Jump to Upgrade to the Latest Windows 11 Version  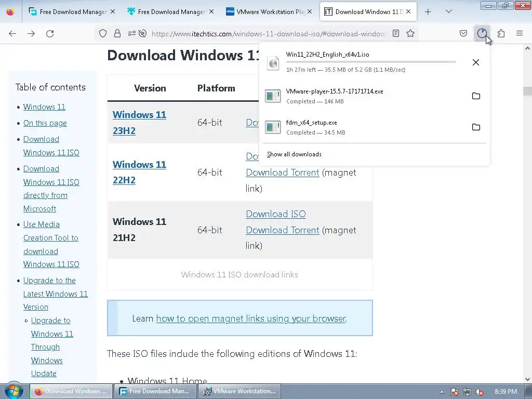pyautogui.click(x=55, y=294)
